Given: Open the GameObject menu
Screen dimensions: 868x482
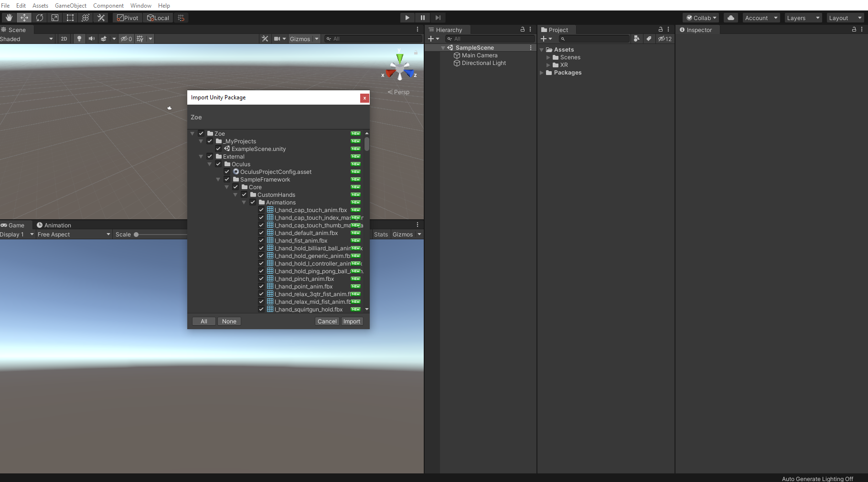Looking at the screenshot, I should pyautogui.click(x=71, y=5).
